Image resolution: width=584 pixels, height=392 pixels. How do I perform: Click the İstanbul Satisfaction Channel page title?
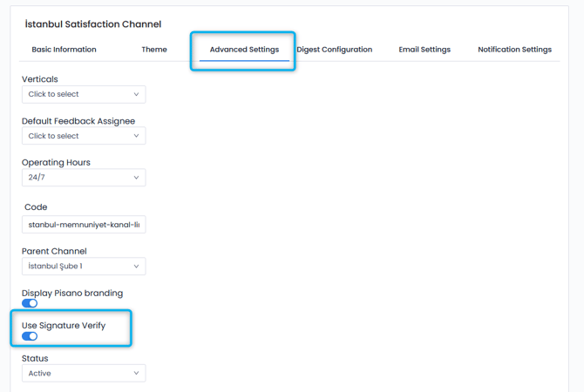coord(93,24)
